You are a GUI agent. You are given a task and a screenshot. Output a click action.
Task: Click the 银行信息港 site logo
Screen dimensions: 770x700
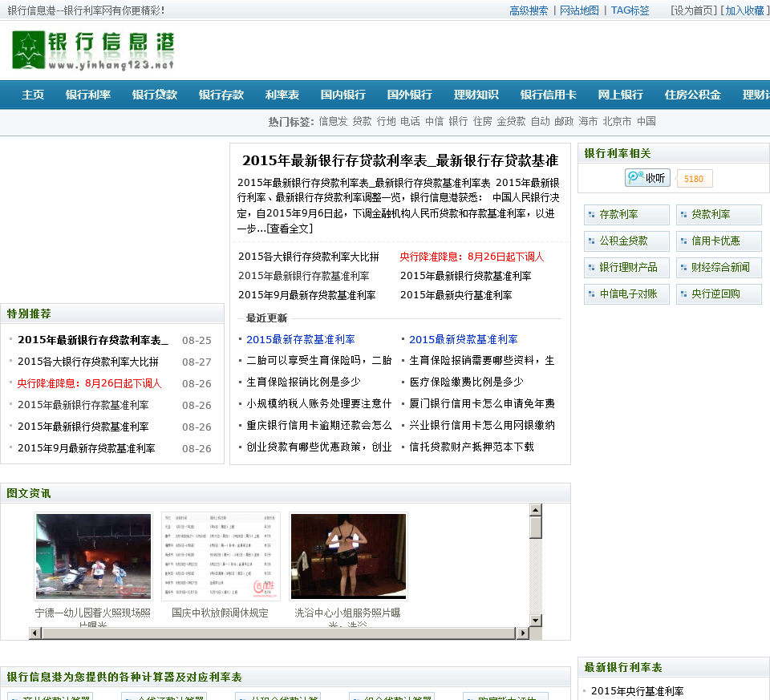pyautogui.click(x=93, y=50)
